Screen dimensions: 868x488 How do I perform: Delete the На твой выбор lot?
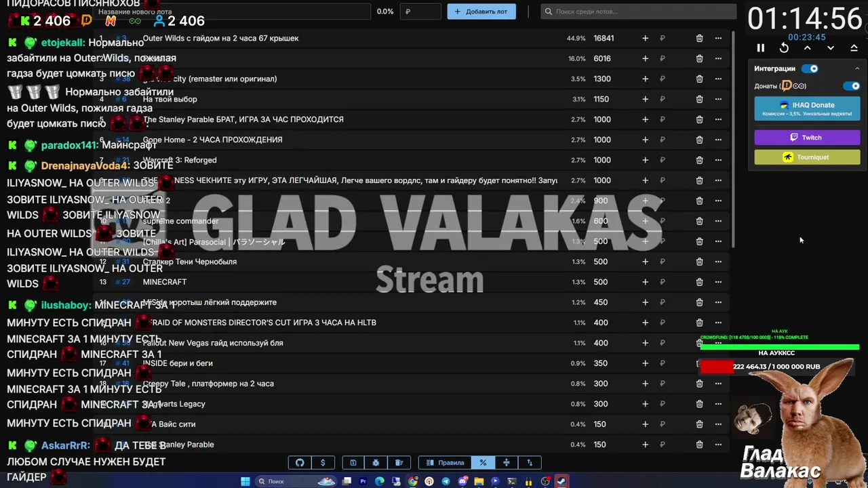point(699,100)
